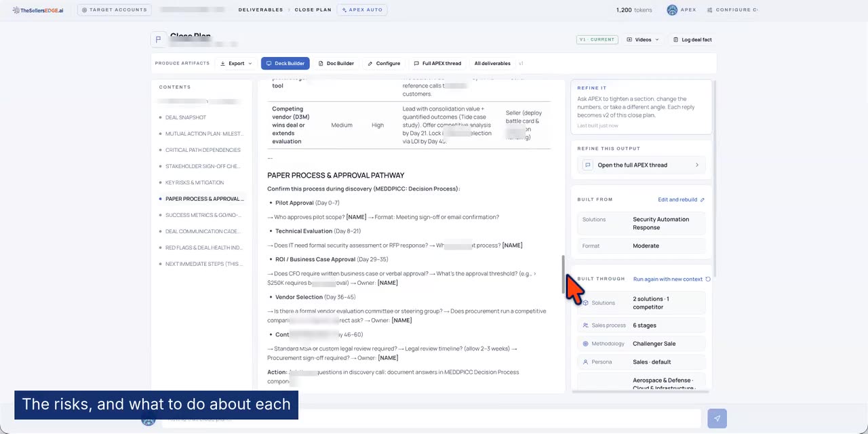Image resolution: width=868 pixels, height=434 pixels.
Task: Click Edit and rebuild link
Action: click(677, 199)
